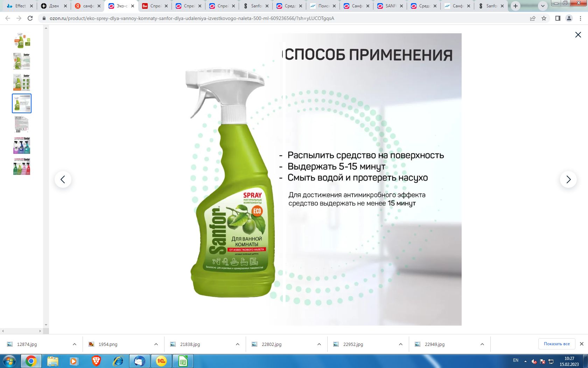Image resolution: width=588 pixels, height=368 pixels.
Task: Expand options for 1954.png download
Action: (x=156, y=344)
